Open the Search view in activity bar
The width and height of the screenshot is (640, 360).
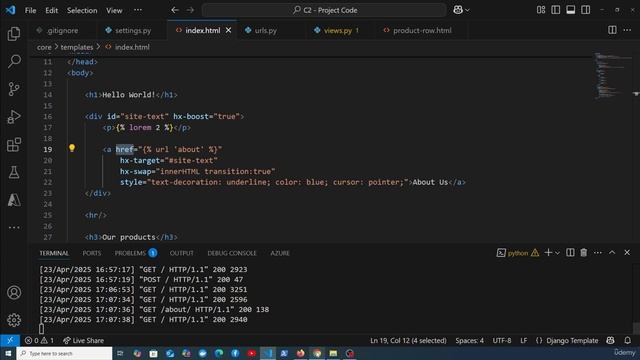pyautogui.click(x=14, y=61)
